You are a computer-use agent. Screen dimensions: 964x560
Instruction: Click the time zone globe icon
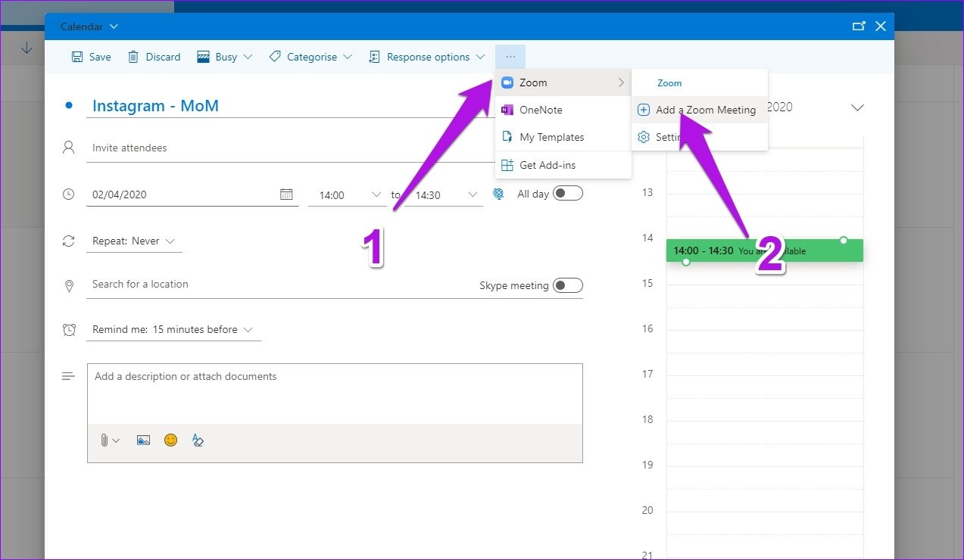(498, 194)
